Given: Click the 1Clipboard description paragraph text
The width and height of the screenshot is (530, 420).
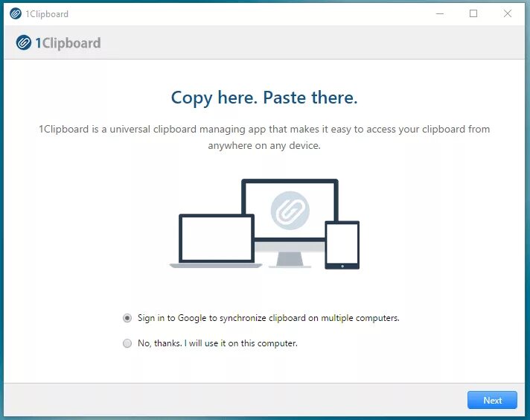Looking at the screenshot, I should (264, 137).
